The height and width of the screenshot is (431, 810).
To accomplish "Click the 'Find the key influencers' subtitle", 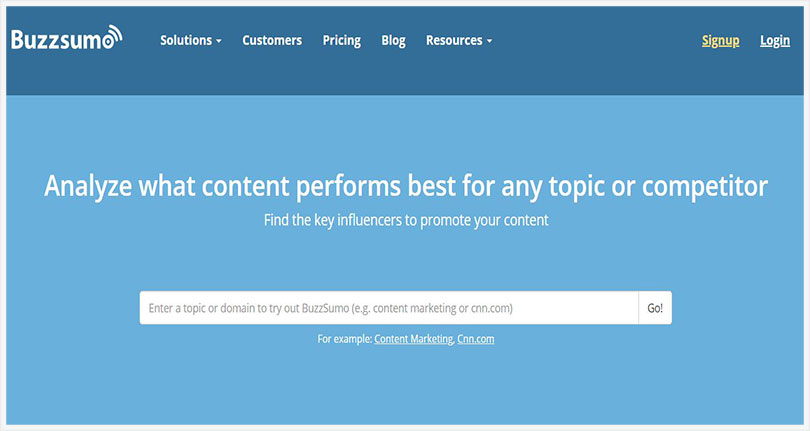I will tap(406, 221).
